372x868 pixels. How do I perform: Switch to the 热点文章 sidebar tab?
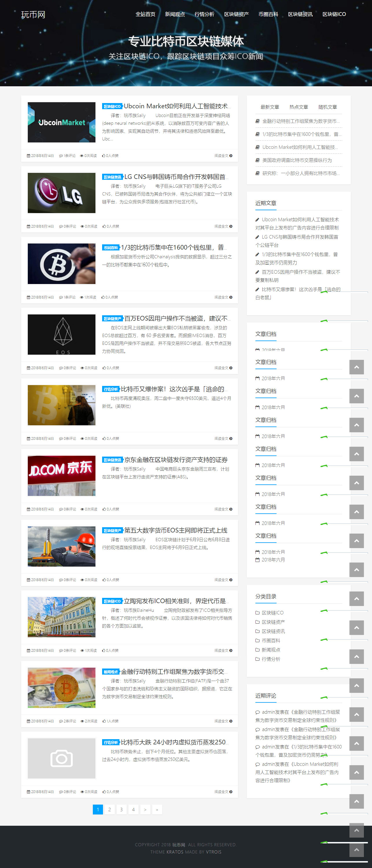coord(299,107)
